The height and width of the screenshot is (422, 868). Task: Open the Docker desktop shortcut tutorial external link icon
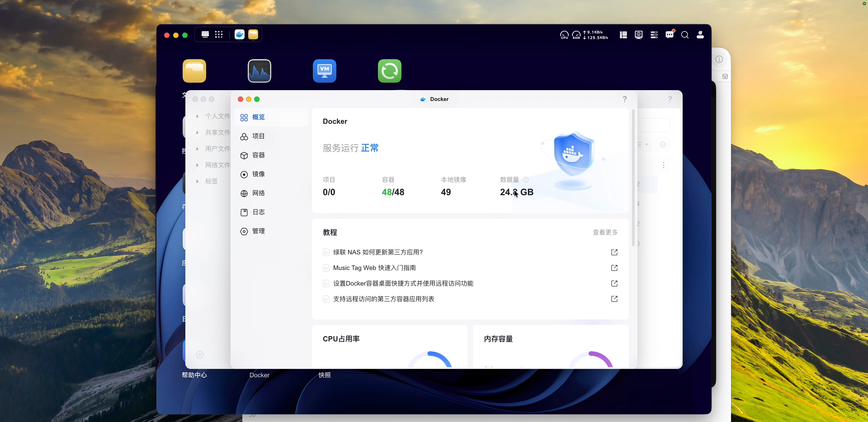coord(614,283)
